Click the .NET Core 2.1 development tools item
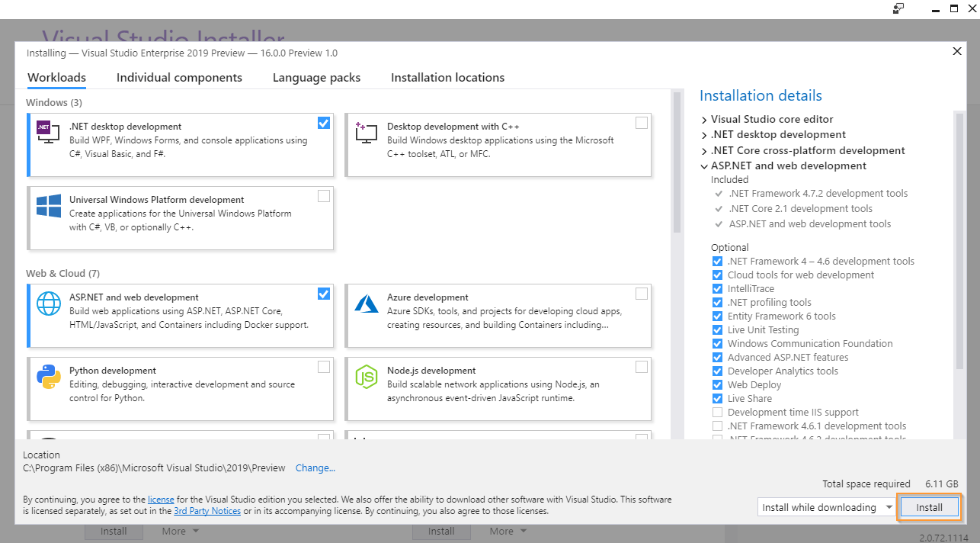 pos(800,208)
